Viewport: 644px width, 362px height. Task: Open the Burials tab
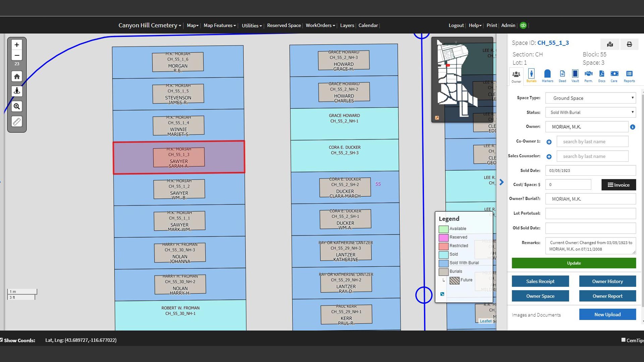coord(531,76)
